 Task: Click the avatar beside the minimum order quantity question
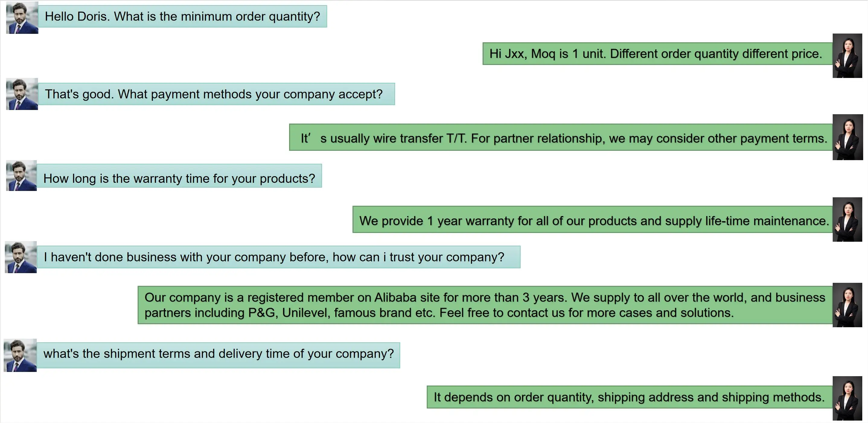pyautogui.click(x=22, y=18)
